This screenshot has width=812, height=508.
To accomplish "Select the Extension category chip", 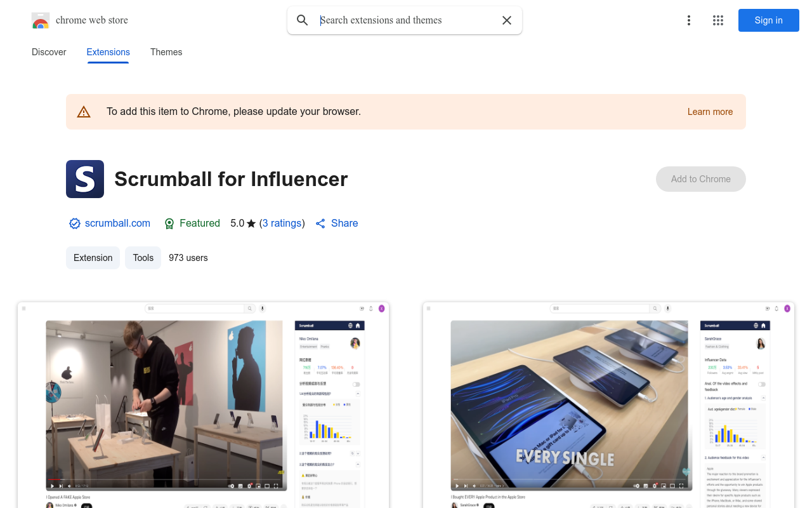I will (93, 258).
